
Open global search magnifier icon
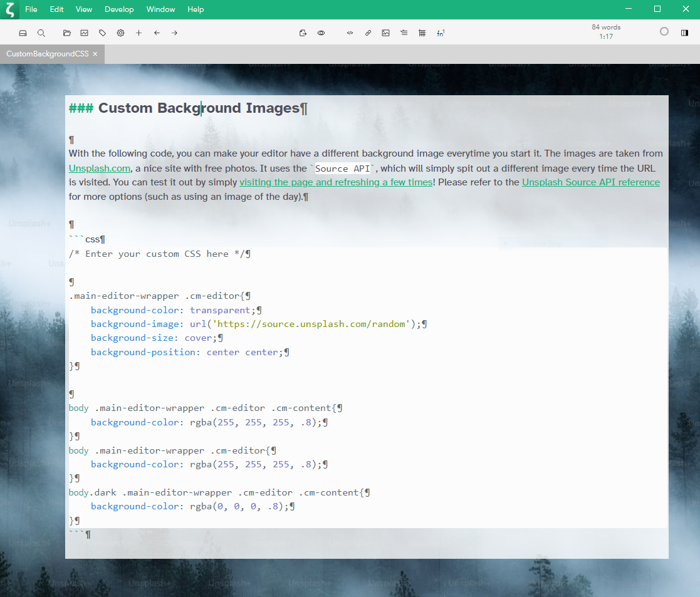[x=41, y=33]
